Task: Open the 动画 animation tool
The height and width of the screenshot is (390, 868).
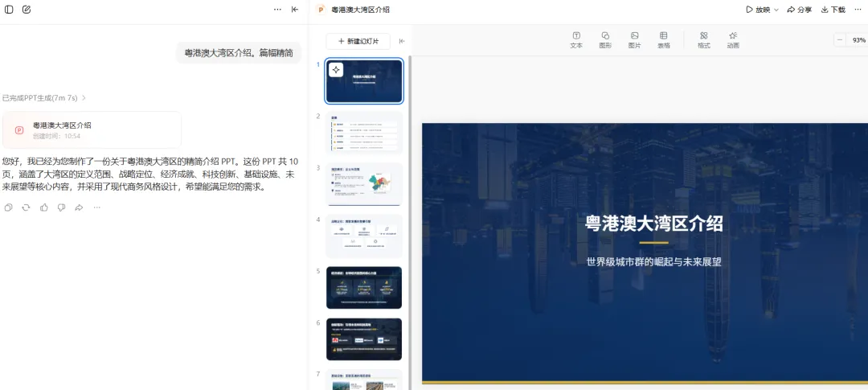Action: pos(733,40)
